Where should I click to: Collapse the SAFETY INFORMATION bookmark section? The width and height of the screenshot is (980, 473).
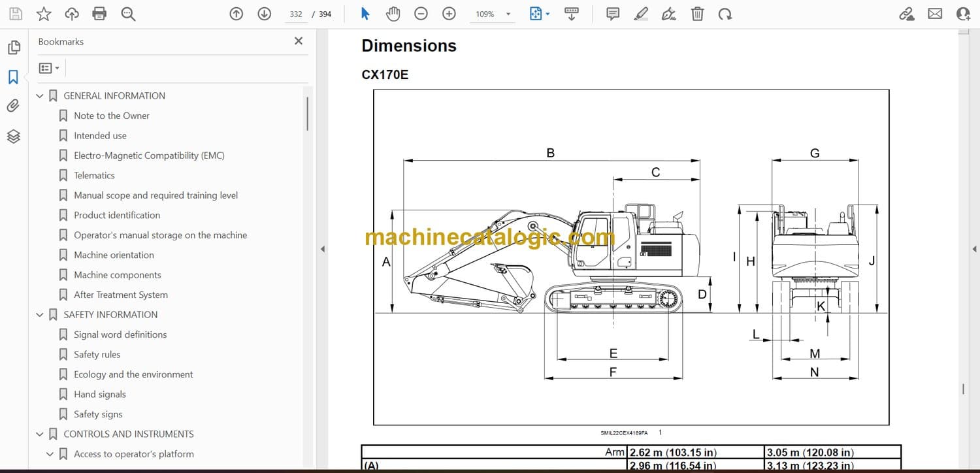pyautogui.click(x=40, y=315)
